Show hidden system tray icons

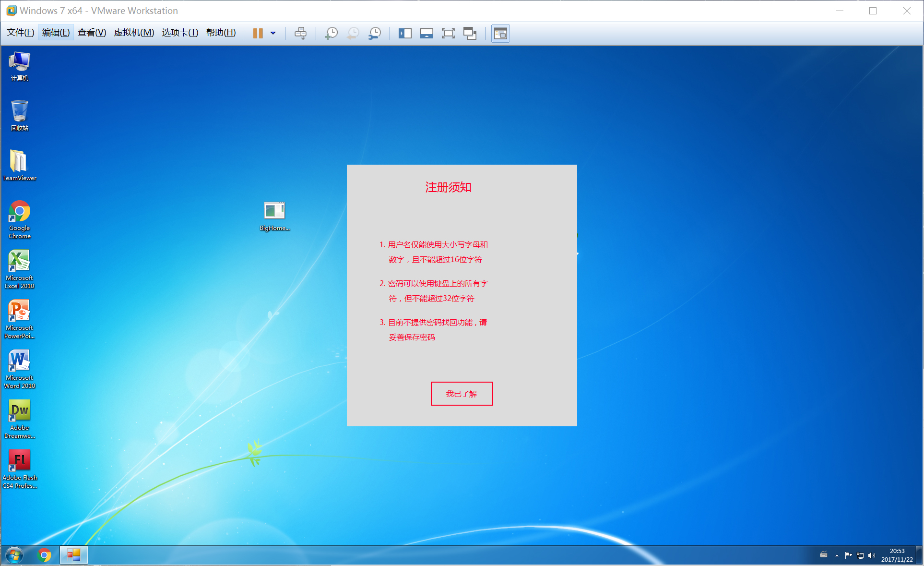coord(837,555)
